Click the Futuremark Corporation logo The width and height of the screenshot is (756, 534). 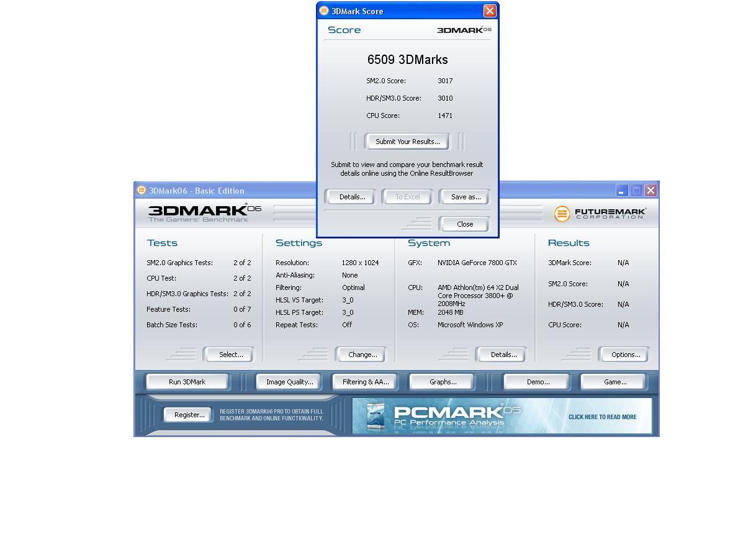click(x=600, y=214)
